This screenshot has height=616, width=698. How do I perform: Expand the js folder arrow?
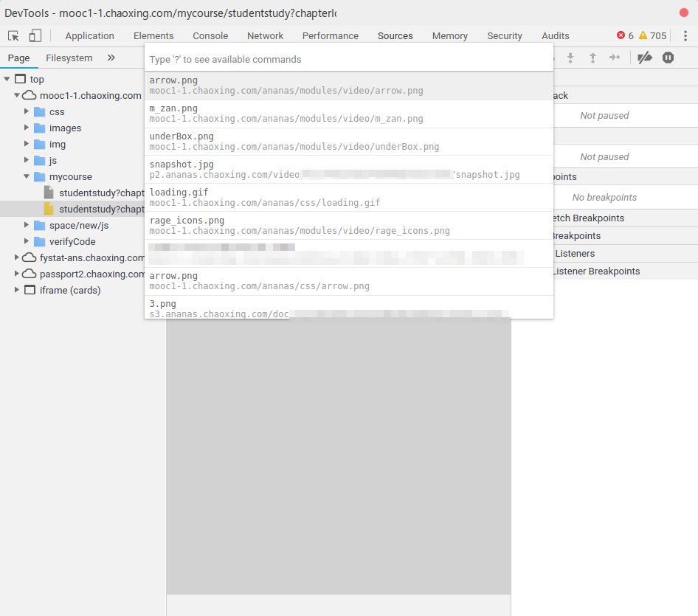[27, 160]
